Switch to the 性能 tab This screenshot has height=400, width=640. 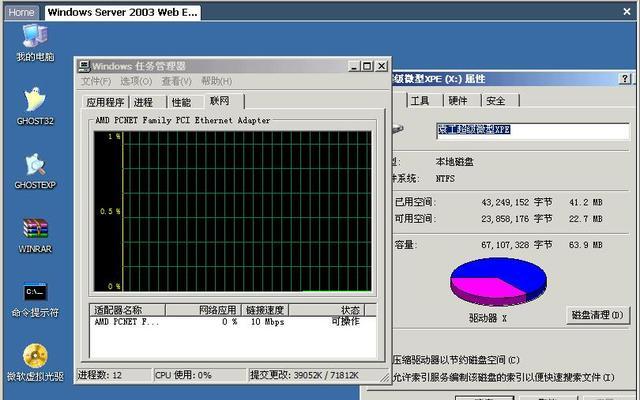pyautogui.click(x=185, y=102)
